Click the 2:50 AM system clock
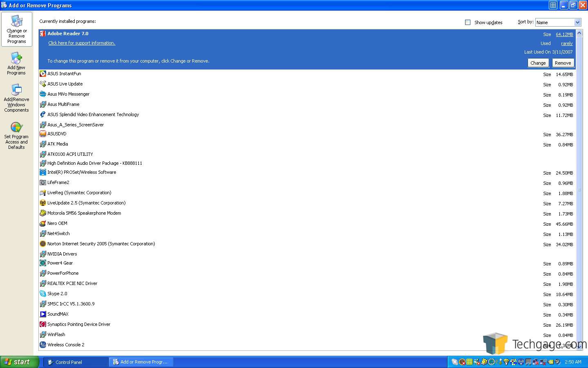The height and width of the screenshot is (368, 588). (573, 362)
